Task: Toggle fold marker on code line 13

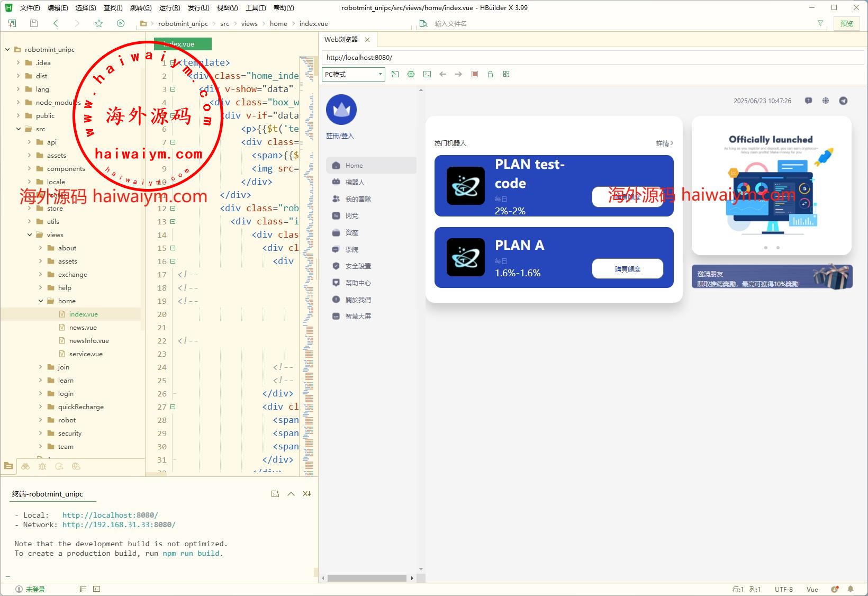Action: point(173,222)
